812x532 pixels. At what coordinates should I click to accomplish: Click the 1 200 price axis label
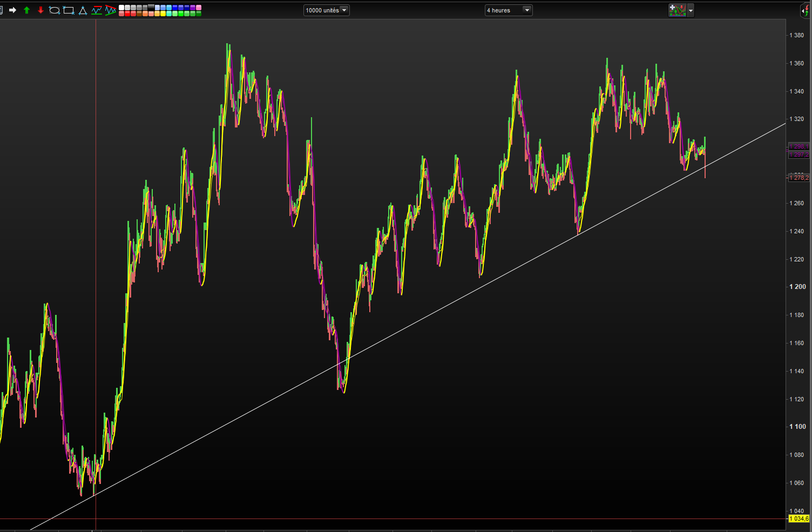click(x=797, y=287)
